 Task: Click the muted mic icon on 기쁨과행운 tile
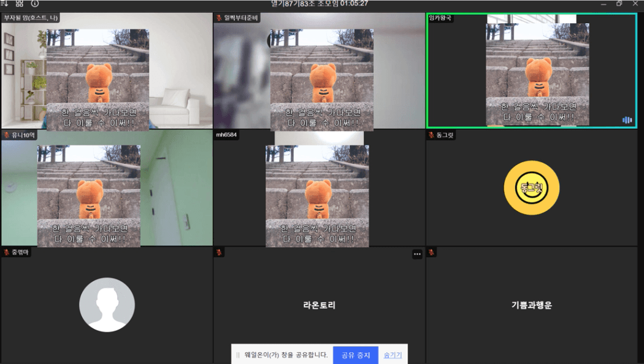pyautogui.click(x=431, y=252)
